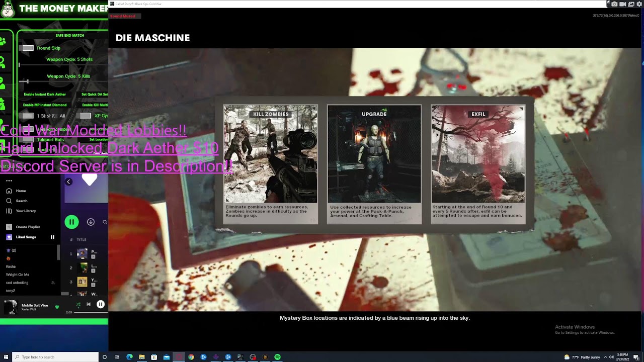
Task: Unlike the song Mobile Suit Woe
Action: (x=57, y=307)
